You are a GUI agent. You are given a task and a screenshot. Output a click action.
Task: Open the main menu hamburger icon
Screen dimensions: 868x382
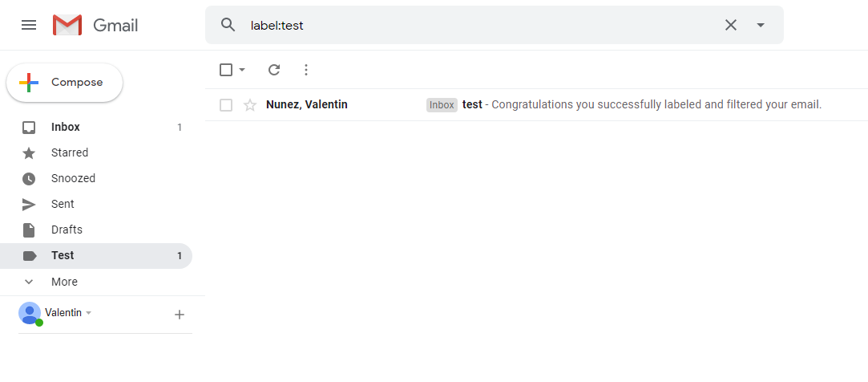(29, 25)
